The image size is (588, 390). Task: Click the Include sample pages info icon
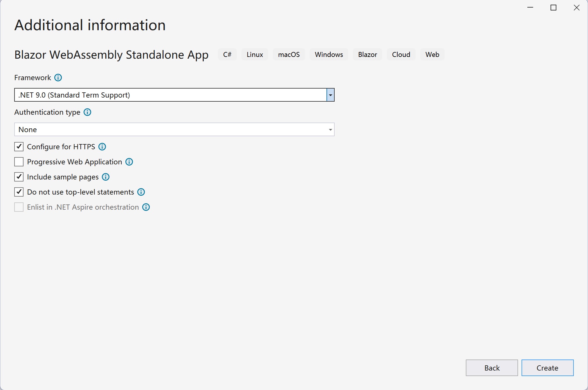point(106,177)
